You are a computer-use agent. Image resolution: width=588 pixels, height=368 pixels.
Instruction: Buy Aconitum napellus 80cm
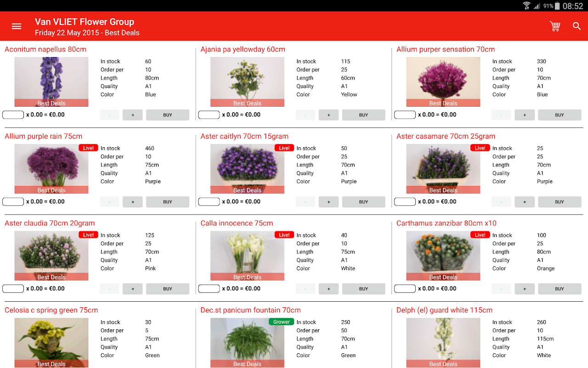coord(168,115)
